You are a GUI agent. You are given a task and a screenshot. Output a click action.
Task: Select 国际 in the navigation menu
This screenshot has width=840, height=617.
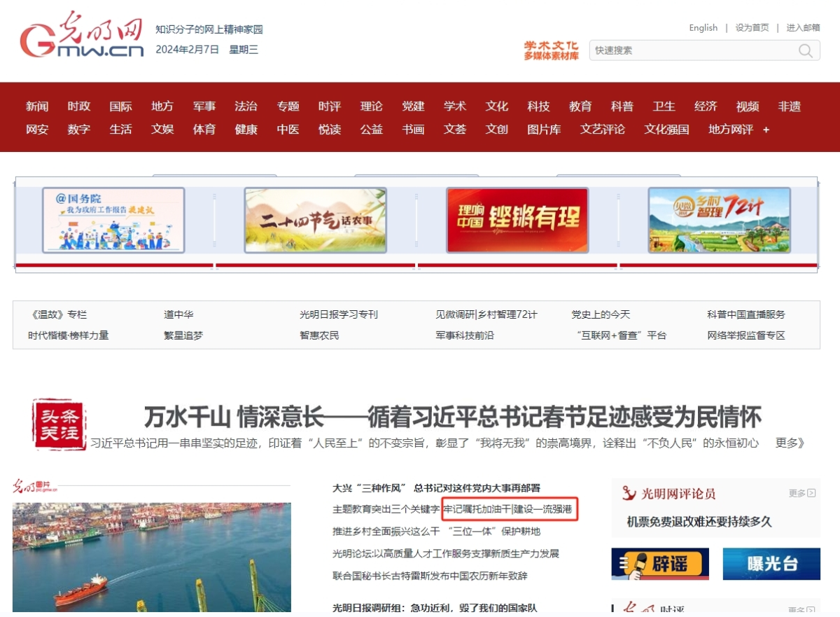[x=120, y=106]
